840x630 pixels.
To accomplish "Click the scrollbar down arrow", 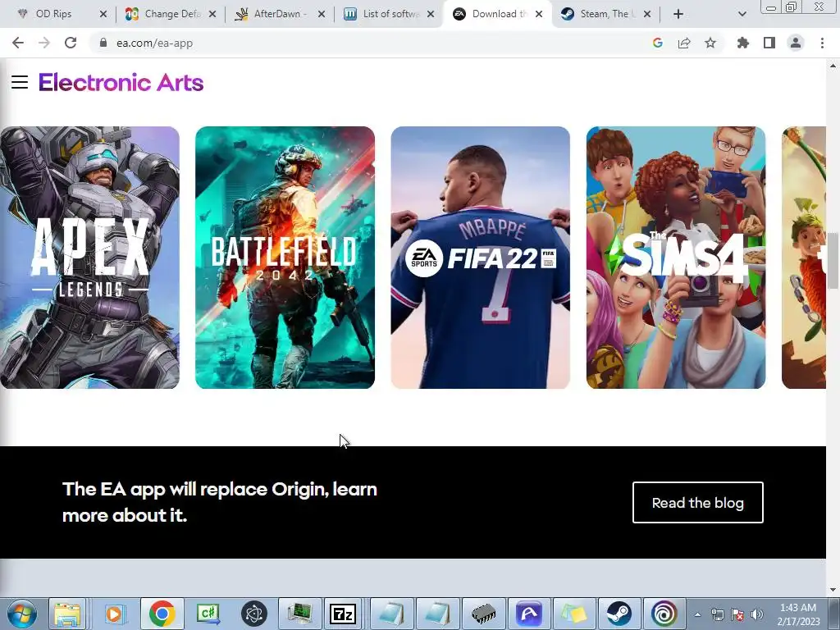I will tap(833, 590).
